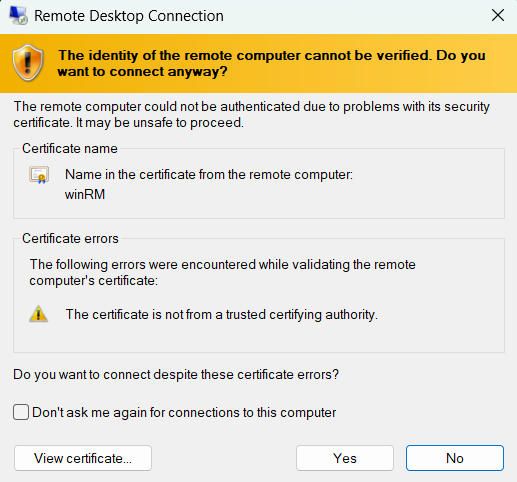Click the Remote Desktop Connection title bar icon
The height and width of the screenshot is (482, 517).
pyautogui.click(x=18, y=16)
